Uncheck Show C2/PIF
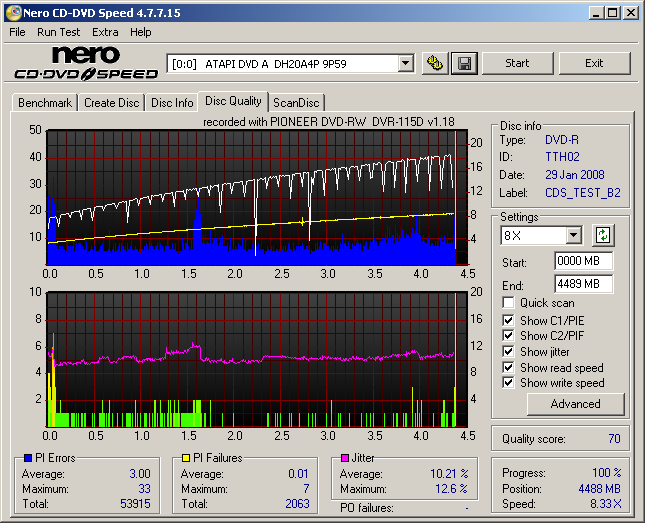645x523 pixels. [x=508, y=335]
